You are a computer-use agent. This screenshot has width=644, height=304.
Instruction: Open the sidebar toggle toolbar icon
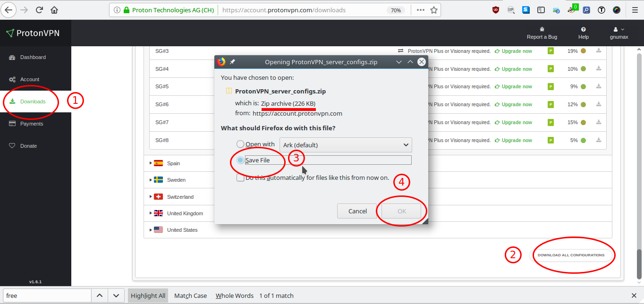(x=541, y=9)
